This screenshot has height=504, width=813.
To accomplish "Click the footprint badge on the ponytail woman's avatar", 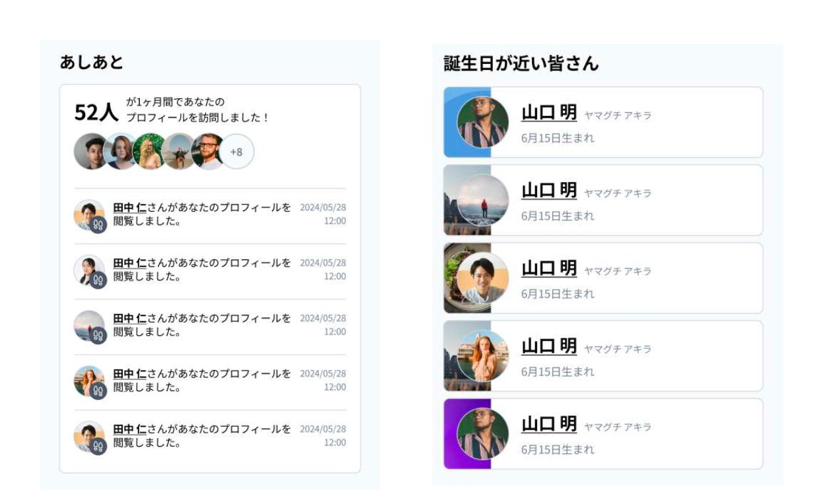I will [x=98, y=280].
